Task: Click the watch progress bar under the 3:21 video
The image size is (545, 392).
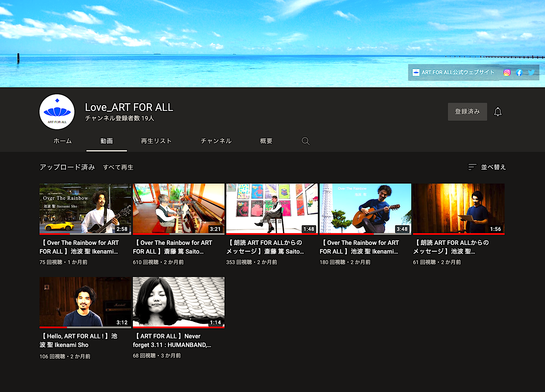Action: 178,234
